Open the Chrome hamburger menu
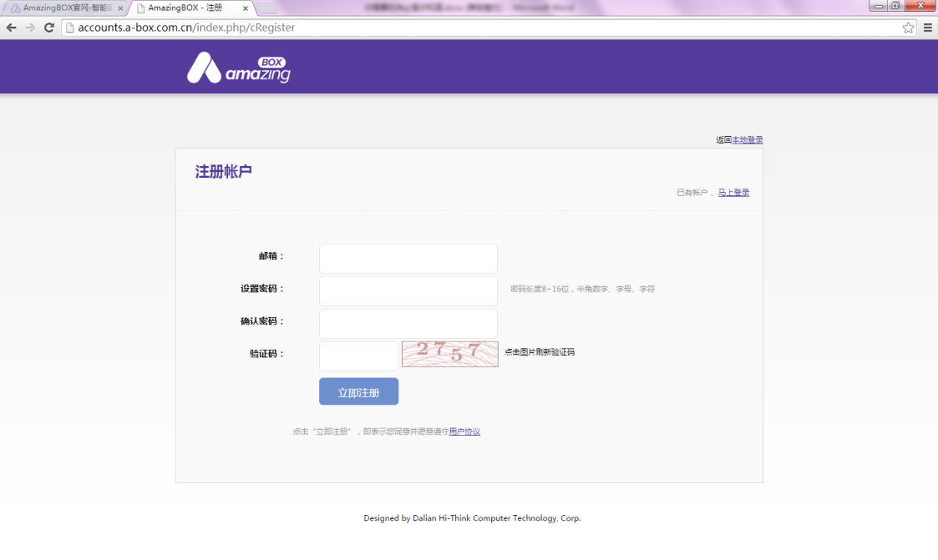The height and width of the screenshot is (560, 938). click(x=927, y=28)
